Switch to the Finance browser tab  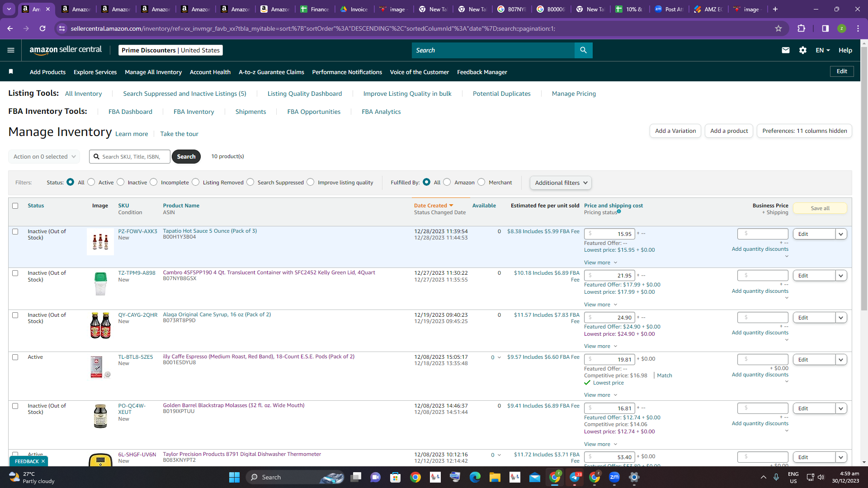[315, 9]
